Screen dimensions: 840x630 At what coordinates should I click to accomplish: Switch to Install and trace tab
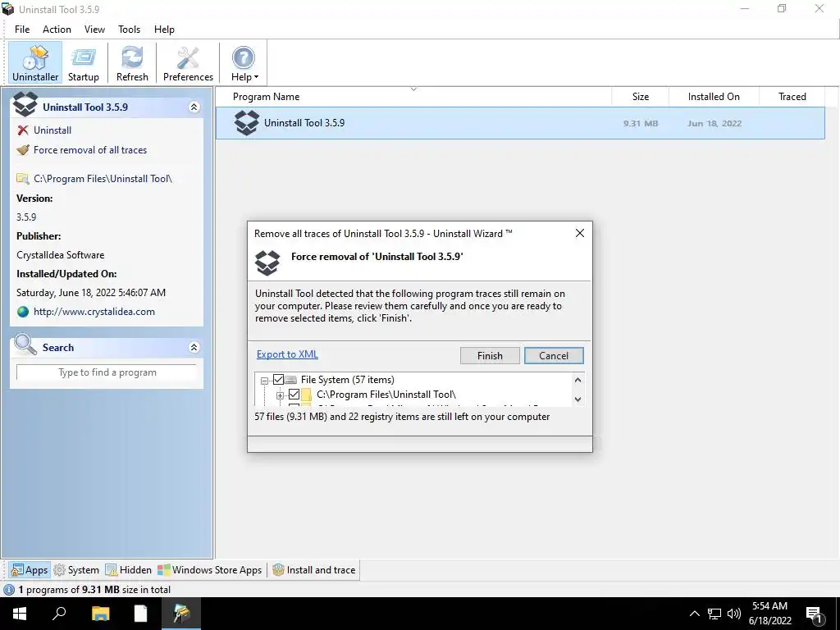[314, 570]
